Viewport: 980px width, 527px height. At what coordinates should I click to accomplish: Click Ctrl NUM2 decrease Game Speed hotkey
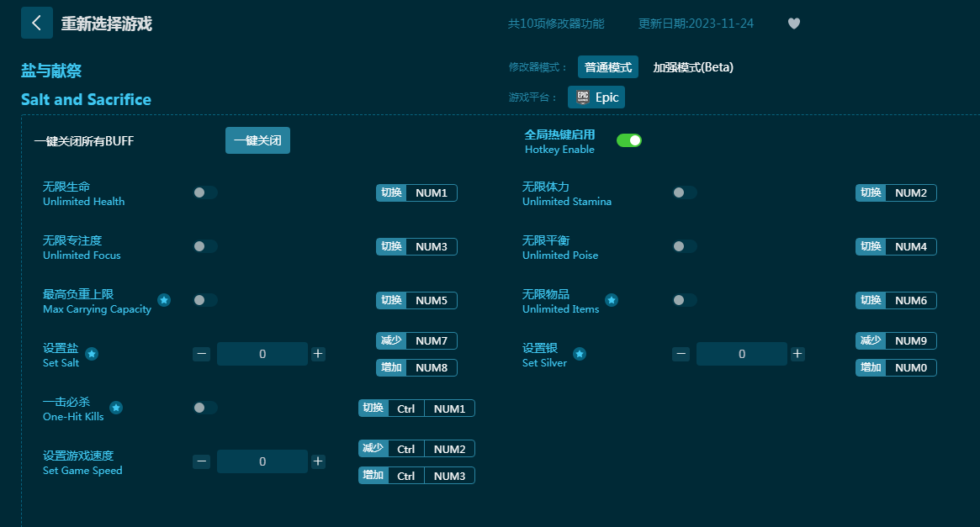click(x=417, y=449)
